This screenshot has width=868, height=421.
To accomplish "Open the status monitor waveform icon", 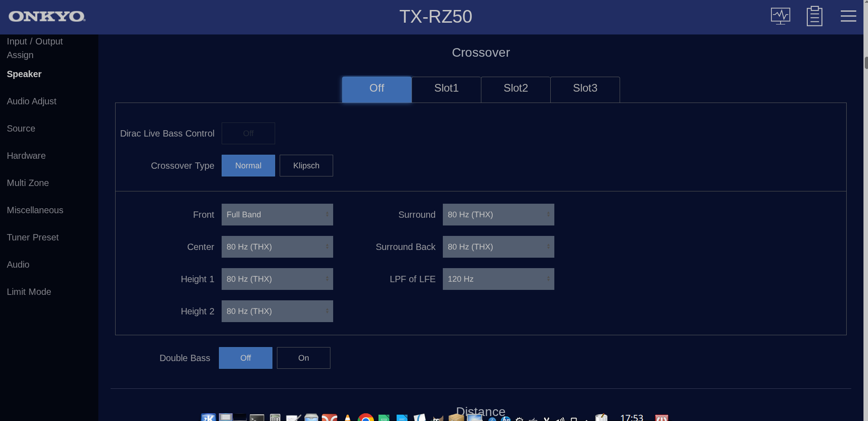I will point(780,16).
